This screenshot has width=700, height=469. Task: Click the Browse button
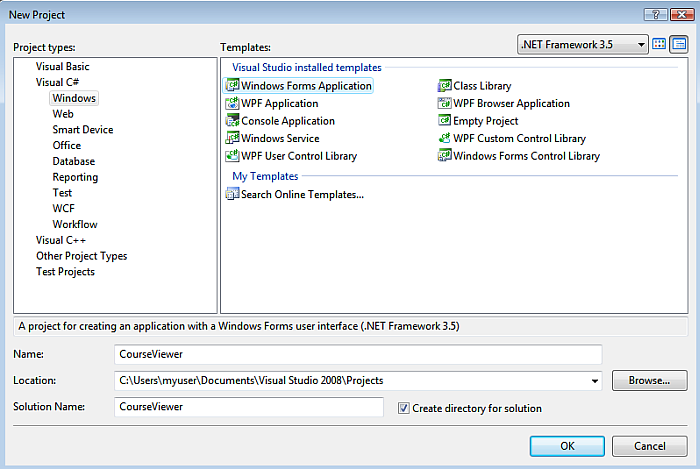point(649,381)
